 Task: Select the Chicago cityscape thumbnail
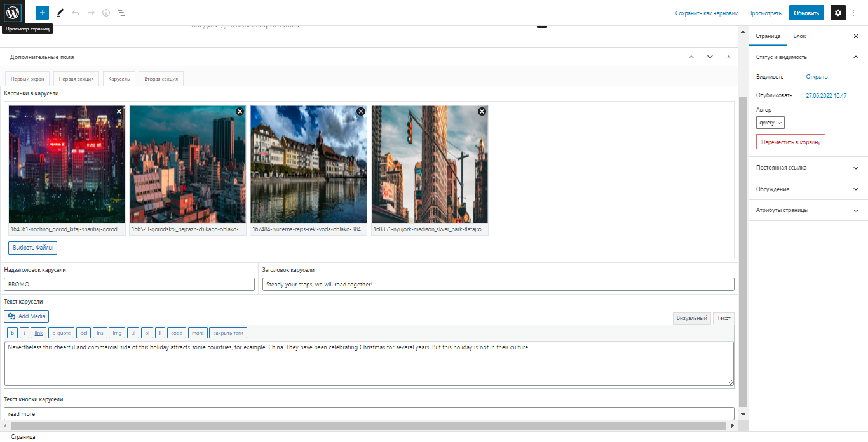coord(187,164)
